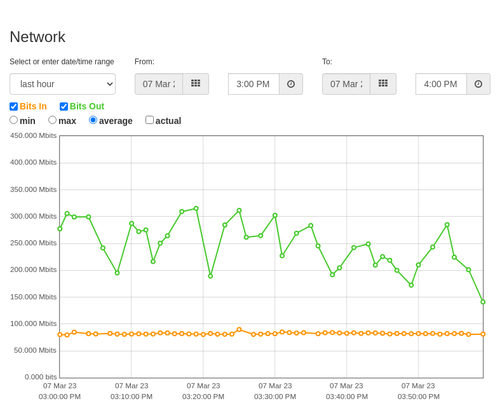500x403 pixels.
Task: Click the 'Select or enter date/time range' label
Action: 62,62
